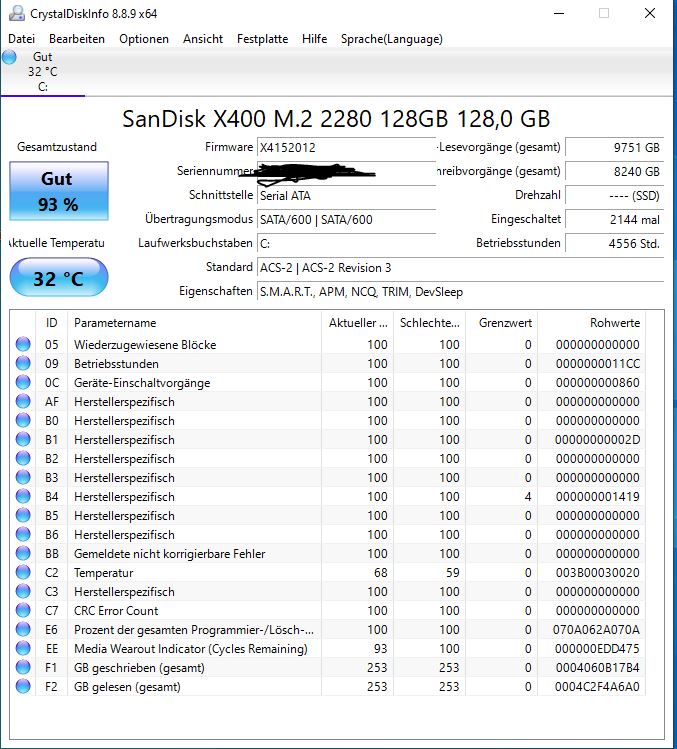Click the Schreibvorgänge value 8240 GB

tap(614, 171)
